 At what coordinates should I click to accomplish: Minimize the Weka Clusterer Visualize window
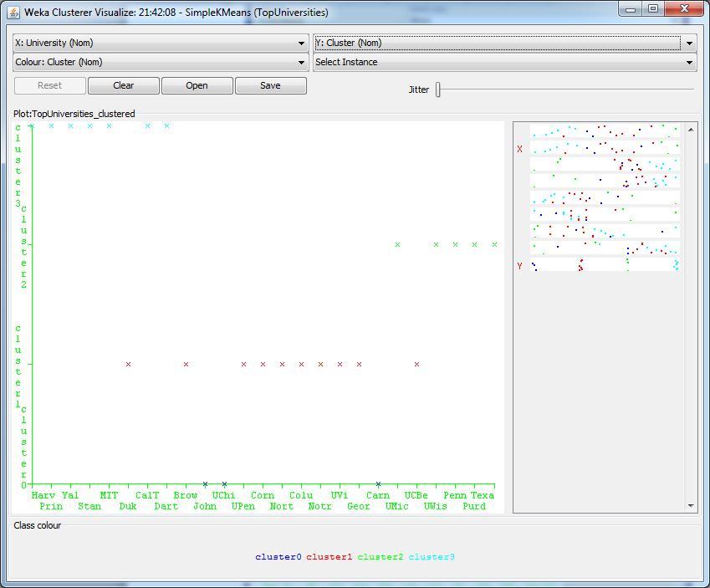[631, 8]
